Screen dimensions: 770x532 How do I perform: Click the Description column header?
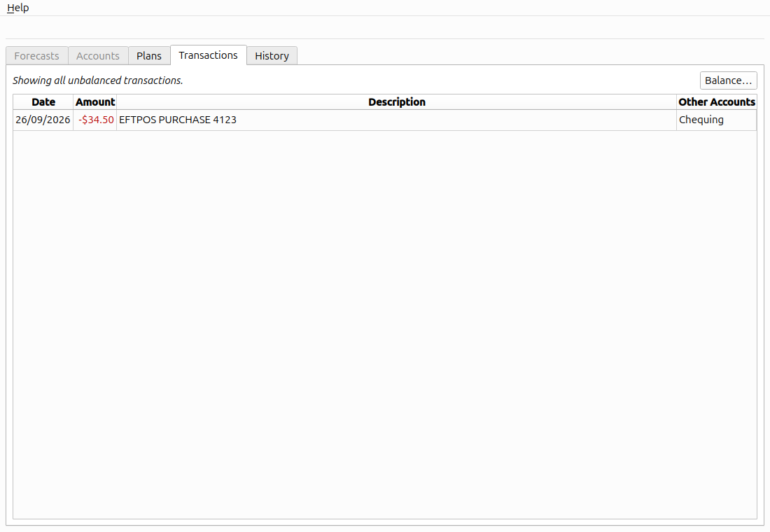click(397, 101)
